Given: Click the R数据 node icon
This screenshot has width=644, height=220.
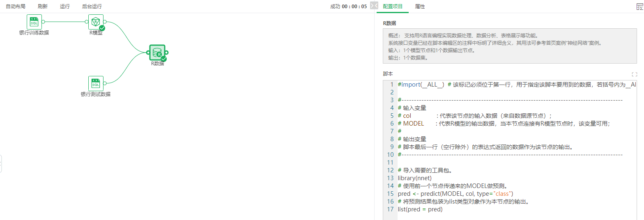Looking at the screenshot, I should tap(157, 53).
